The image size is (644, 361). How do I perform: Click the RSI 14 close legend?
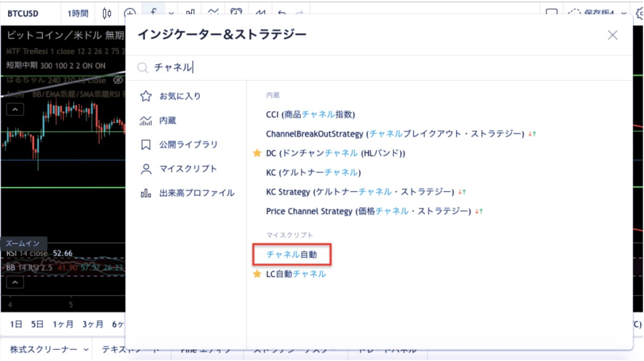[40, 253]
